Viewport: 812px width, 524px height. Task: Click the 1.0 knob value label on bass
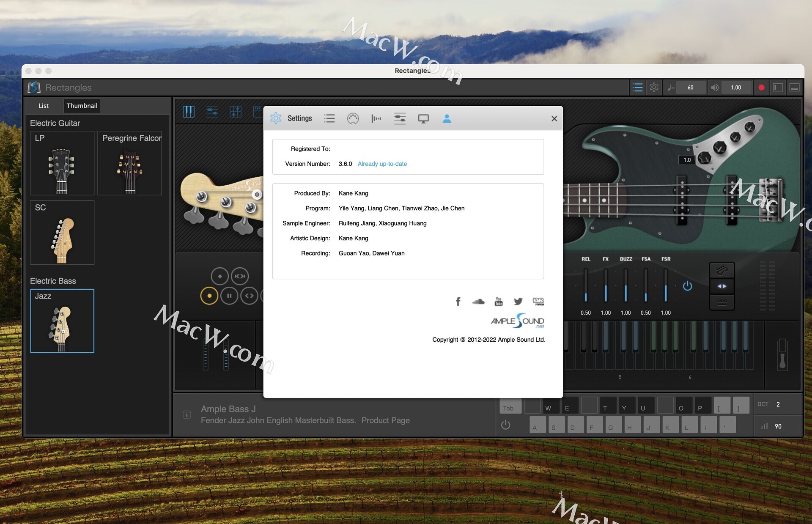pos(687,160)
